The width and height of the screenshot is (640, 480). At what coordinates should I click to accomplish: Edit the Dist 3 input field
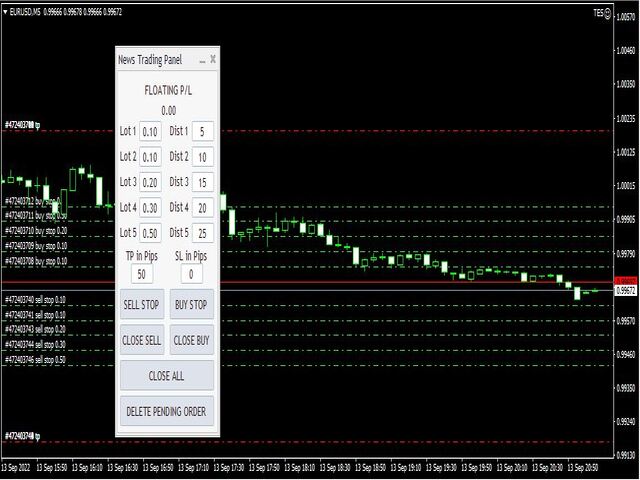pyautogui.click(x=202, y=182)
